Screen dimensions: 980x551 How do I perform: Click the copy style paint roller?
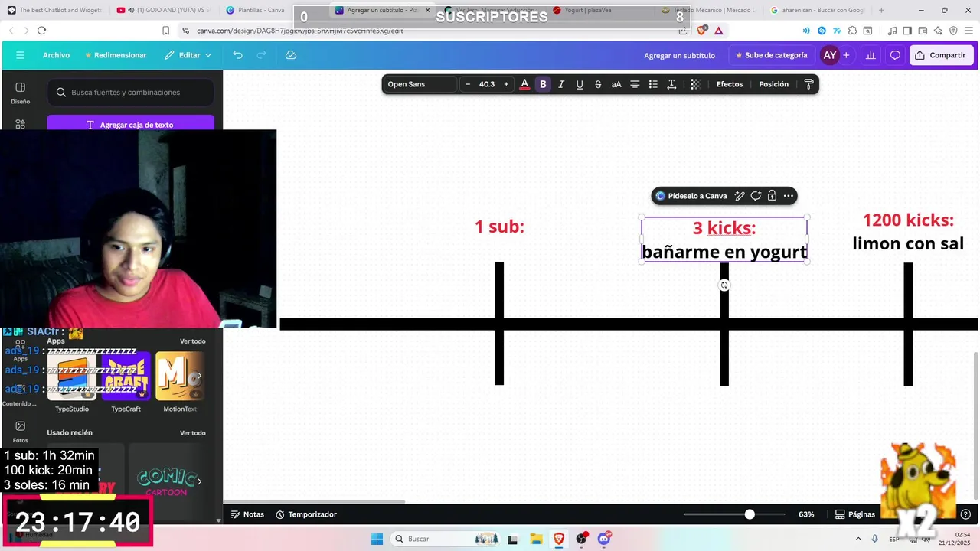point(808,84)
